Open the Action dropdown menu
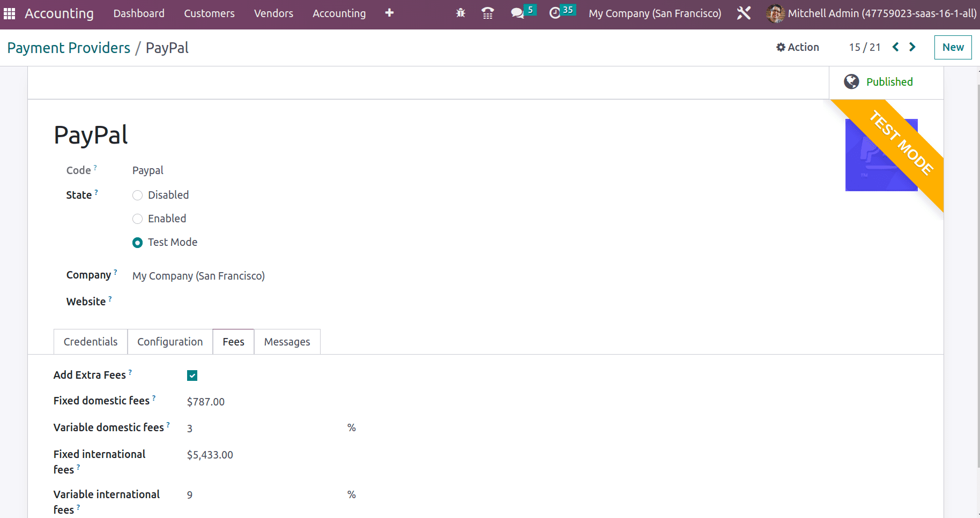The image size is (980, 518). (x=798, y=47)
